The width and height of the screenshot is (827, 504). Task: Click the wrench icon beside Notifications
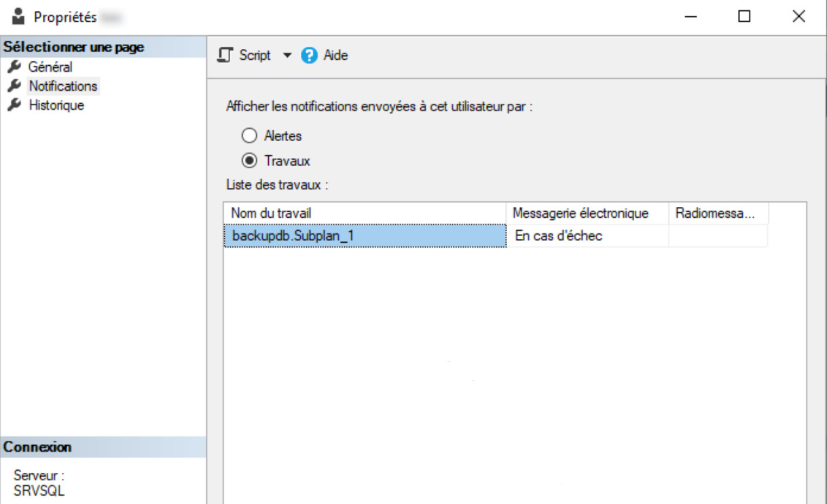point(13,86)
